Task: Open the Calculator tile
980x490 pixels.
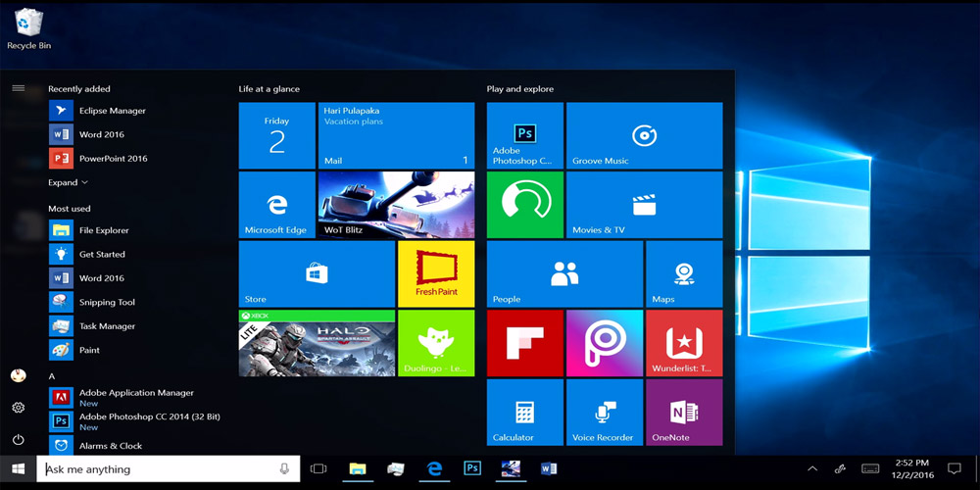Action: coord(525,413)
